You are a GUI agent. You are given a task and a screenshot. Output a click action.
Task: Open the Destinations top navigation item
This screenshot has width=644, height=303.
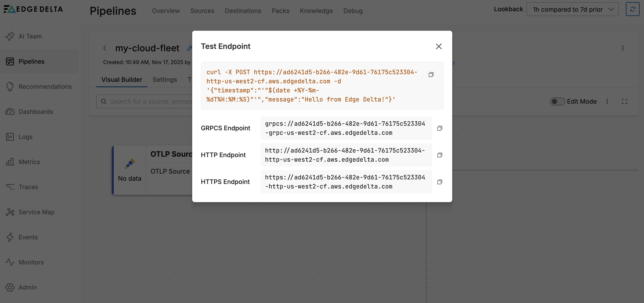(243, 11)
